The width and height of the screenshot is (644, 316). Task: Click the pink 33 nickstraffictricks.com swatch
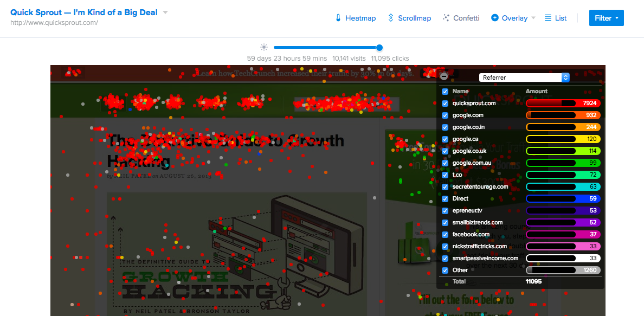(x=563, y=246)
